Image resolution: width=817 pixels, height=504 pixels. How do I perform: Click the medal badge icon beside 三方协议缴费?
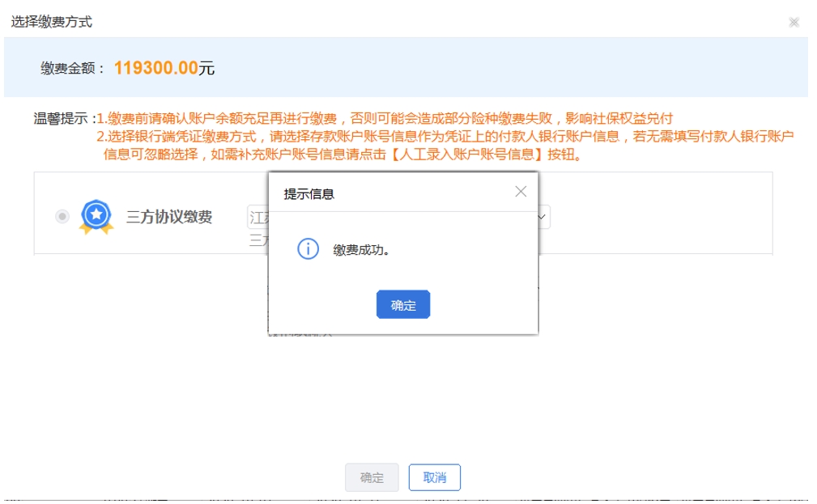(96, 217)
